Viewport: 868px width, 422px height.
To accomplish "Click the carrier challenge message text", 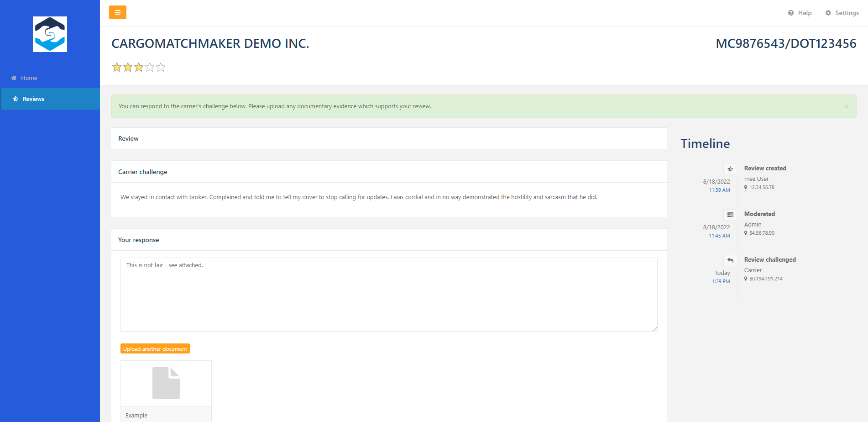I will pyautogui.click(x=359, y=197).
